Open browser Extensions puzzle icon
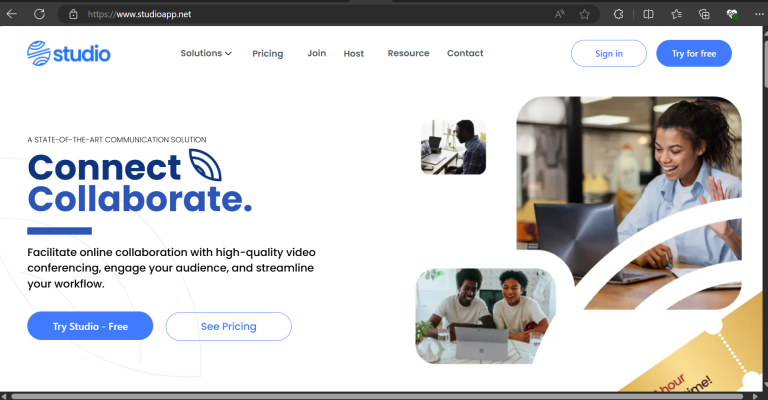 619,14
